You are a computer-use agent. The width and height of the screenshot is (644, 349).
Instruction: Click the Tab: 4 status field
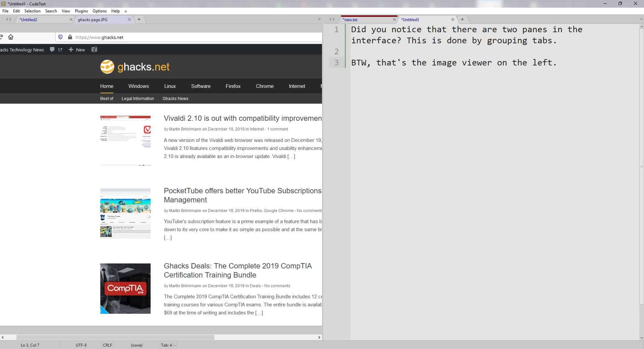pos(167,345)
